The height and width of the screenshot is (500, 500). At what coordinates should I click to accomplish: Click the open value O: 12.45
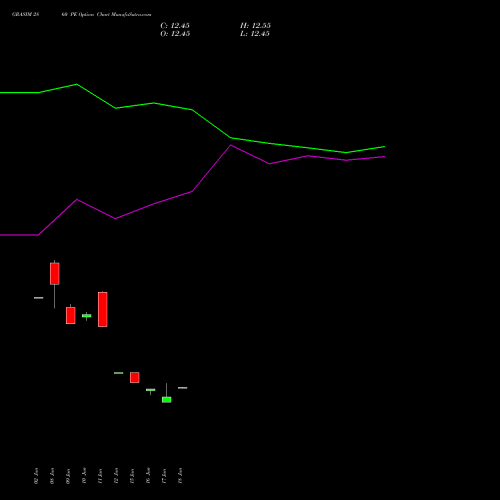pos(175,34)
